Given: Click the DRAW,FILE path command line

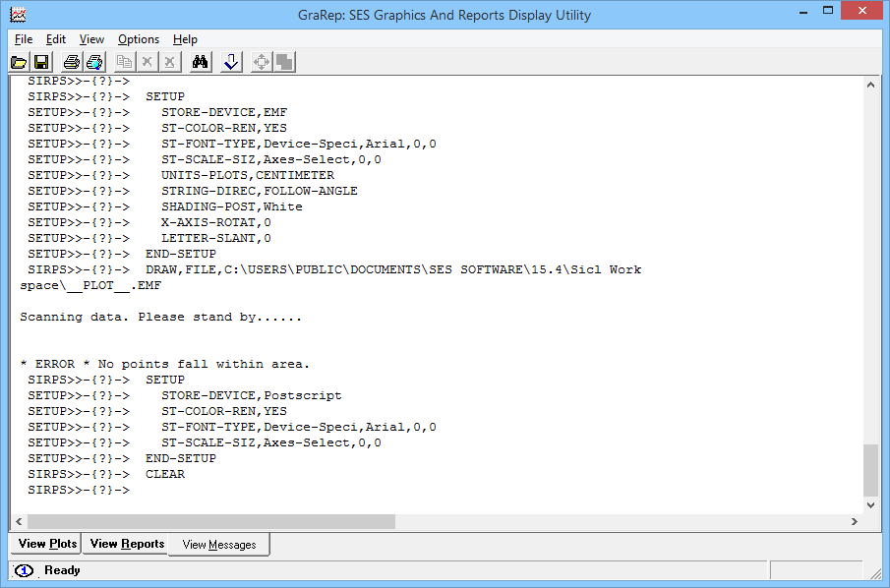Looking at the screenshot, I should pos(335,269).
